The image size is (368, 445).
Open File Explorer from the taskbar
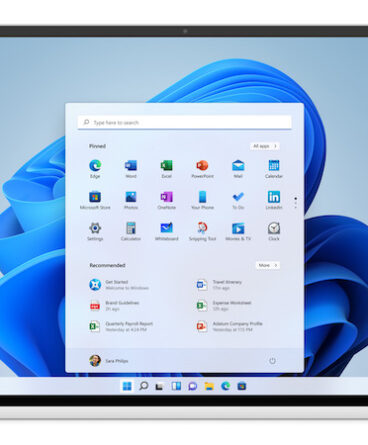pos(209,386)
